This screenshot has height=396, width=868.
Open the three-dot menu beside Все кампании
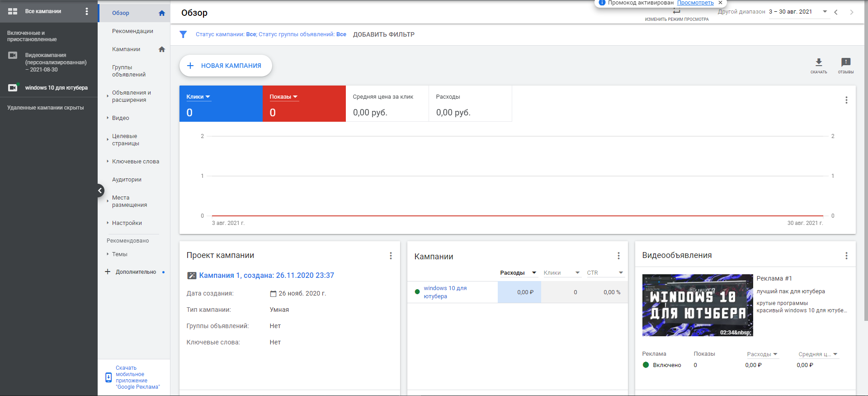pos(87,11)
